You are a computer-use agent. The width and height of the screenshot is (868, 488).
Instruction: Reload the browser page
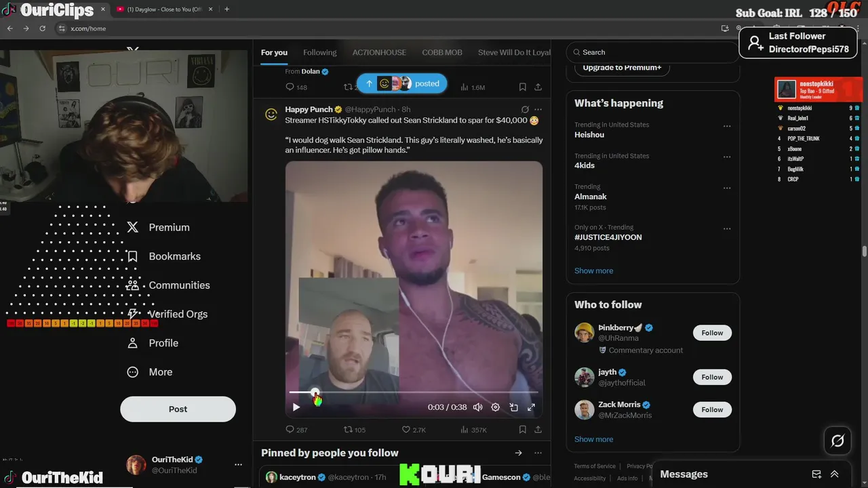click(43, 28)
